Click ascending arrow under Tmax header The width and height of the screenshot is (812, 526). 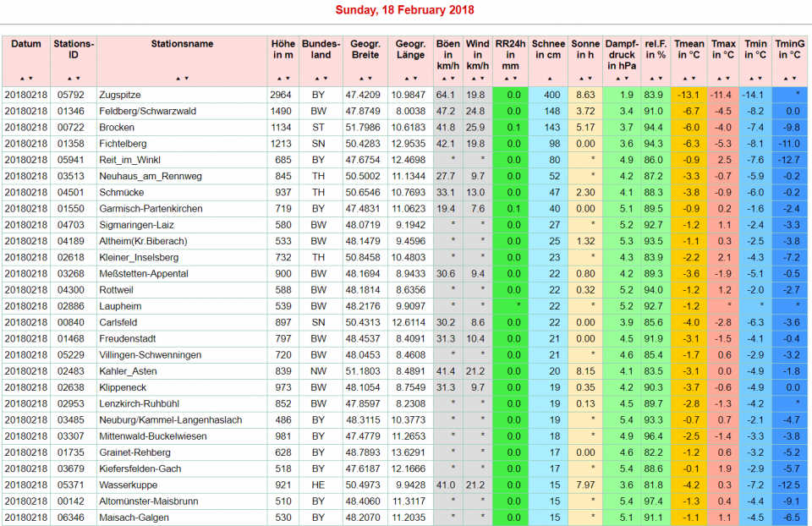719,78
